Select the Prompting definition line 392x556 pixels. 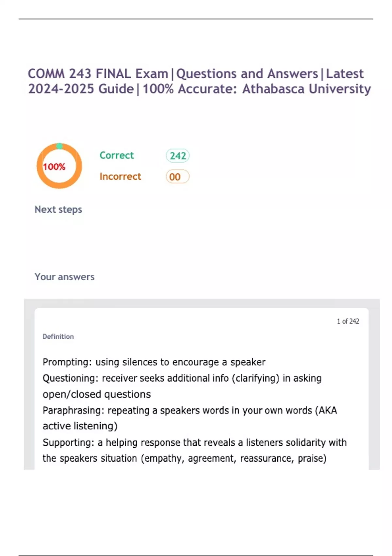[x=154, y=362]
